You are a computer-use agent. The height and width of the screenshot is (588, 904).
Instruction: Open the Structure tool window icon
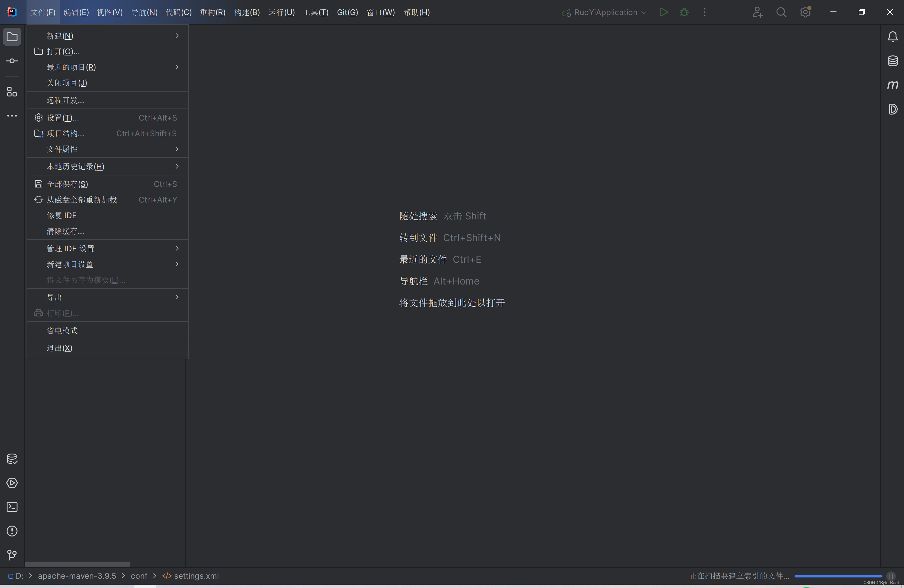click(12, 92)
